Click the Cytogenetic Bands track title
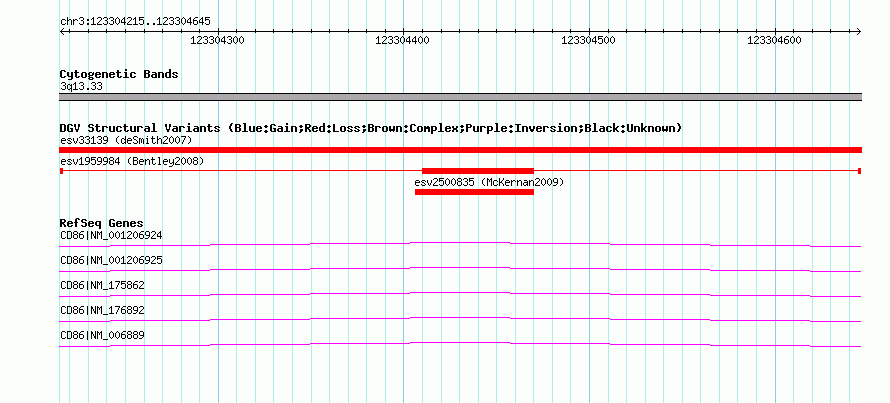 (119, 74)
